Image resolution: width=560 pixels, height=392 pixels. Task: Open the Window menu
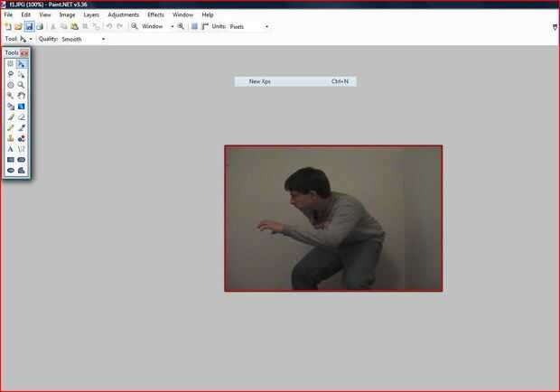[x=182, y=14]
